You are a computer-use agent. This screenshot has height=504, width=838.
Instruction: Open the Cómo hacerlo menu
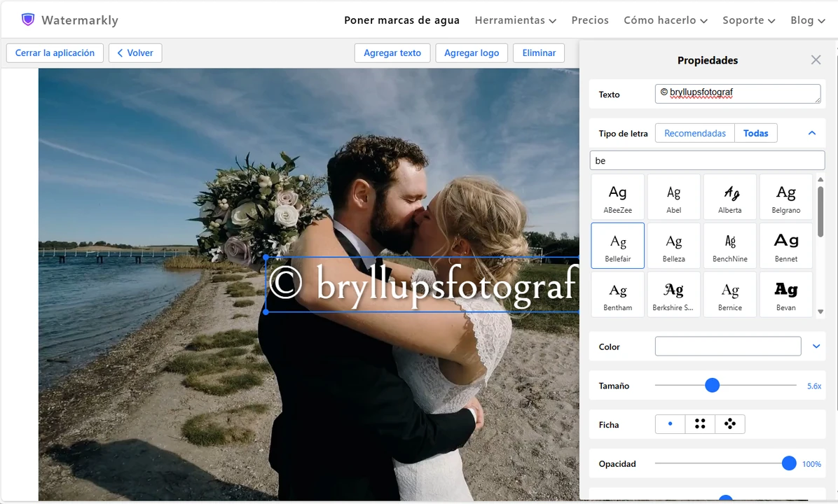pyautogui.click(x=665, y=20)
